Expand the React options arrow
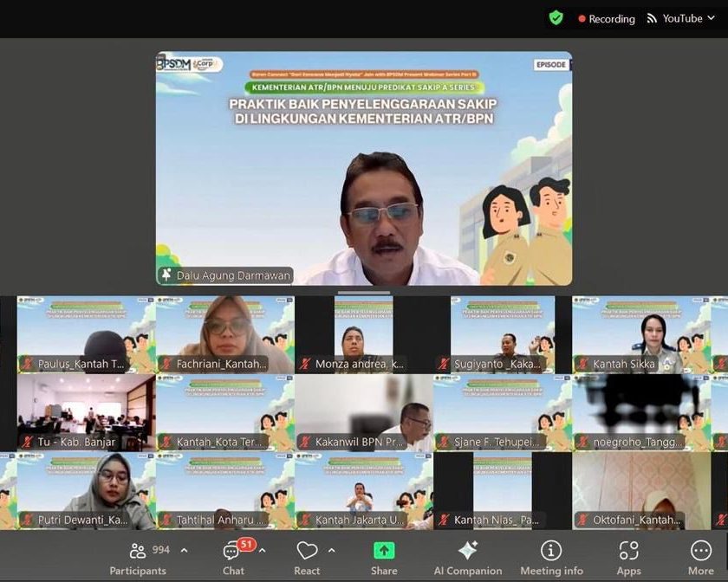 (331, 550)
